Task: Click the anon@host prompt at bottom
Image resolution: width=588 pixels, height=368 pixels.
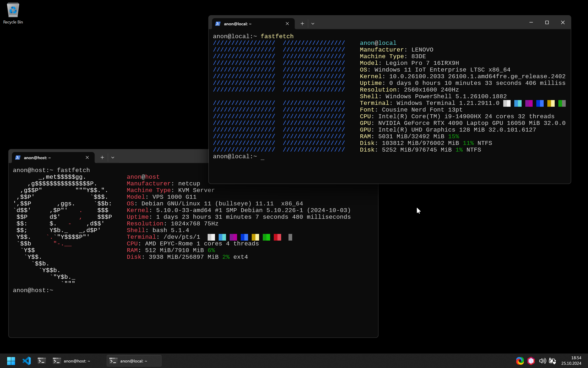Action: coord(33,290)
